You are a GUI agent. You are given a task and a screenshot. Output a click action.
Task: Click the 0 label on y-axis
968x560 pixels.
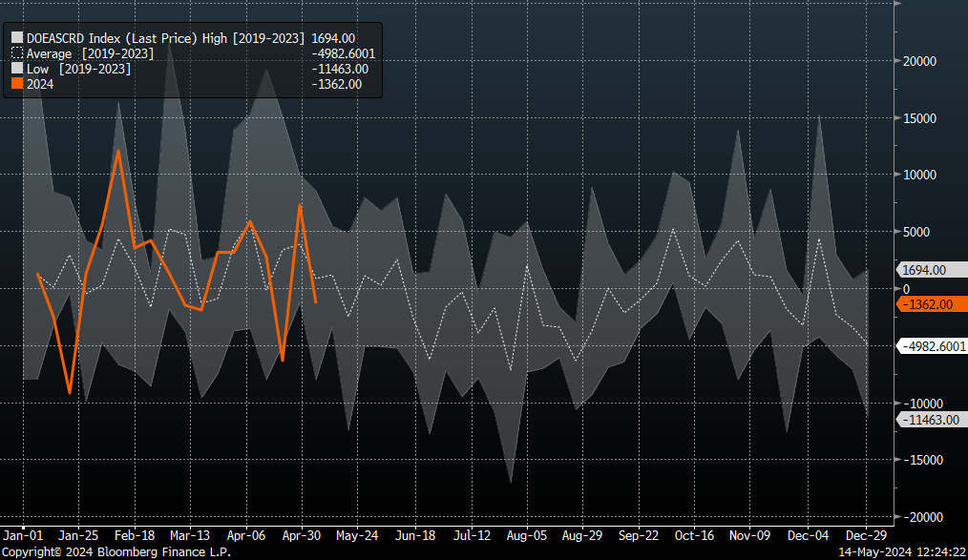[x=907, y=289]
